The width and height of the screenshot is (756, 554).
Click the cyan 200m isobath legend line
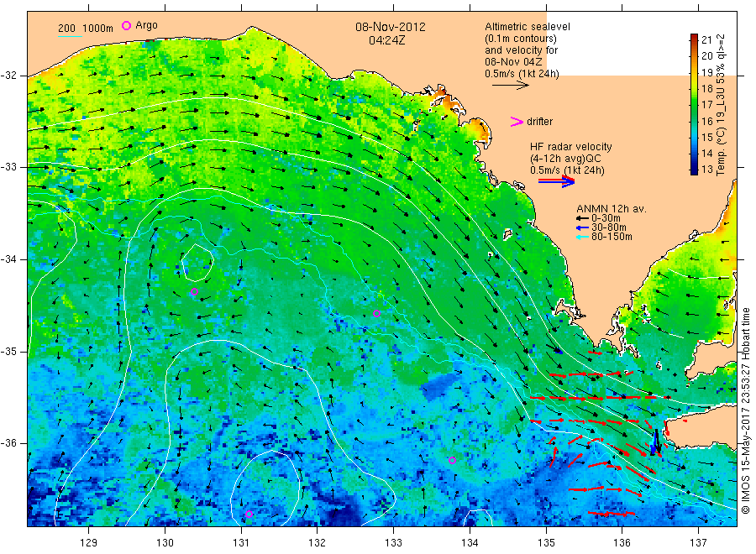(70, 36)
